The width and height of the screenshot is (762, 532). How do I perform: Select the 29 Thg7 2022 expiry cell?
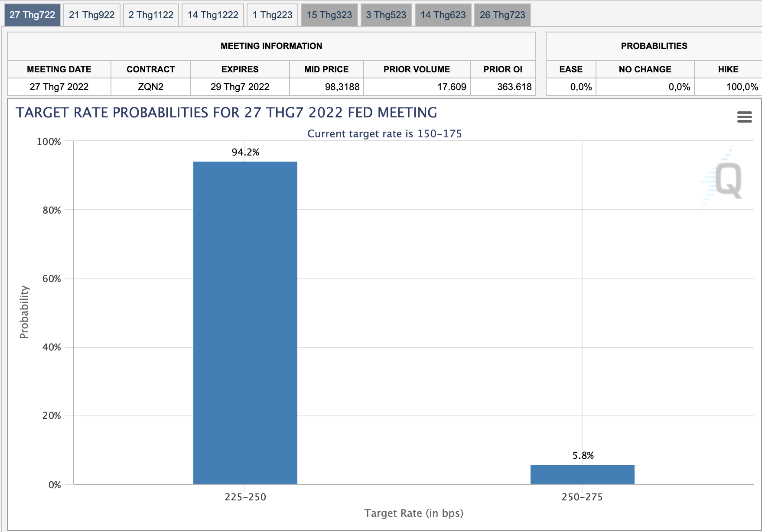[x=240, y=87]
